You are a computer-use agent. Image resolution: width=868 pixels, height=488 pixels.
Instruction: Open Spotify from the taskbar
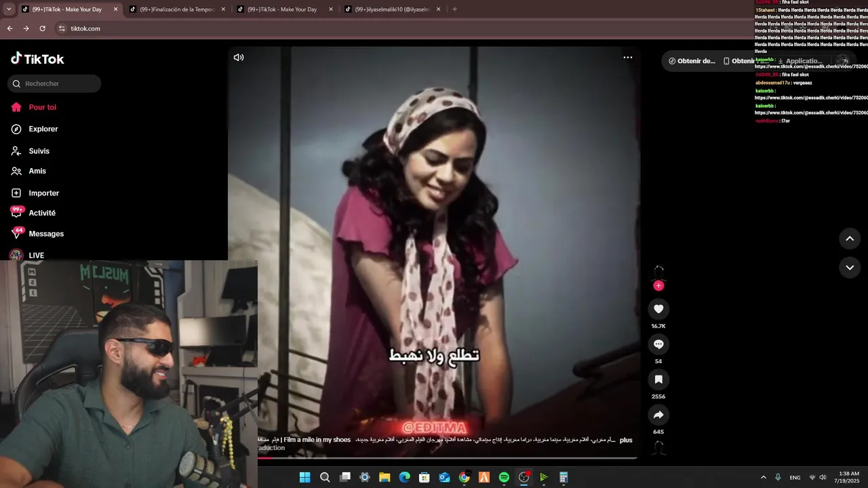click(x=504, y=477)
